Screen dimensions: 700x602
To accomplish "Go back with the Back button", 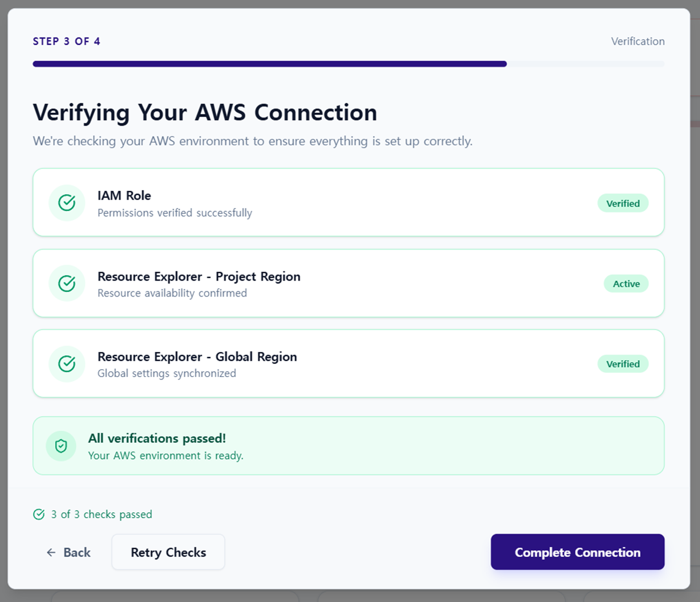I will (x=69, y=552).
